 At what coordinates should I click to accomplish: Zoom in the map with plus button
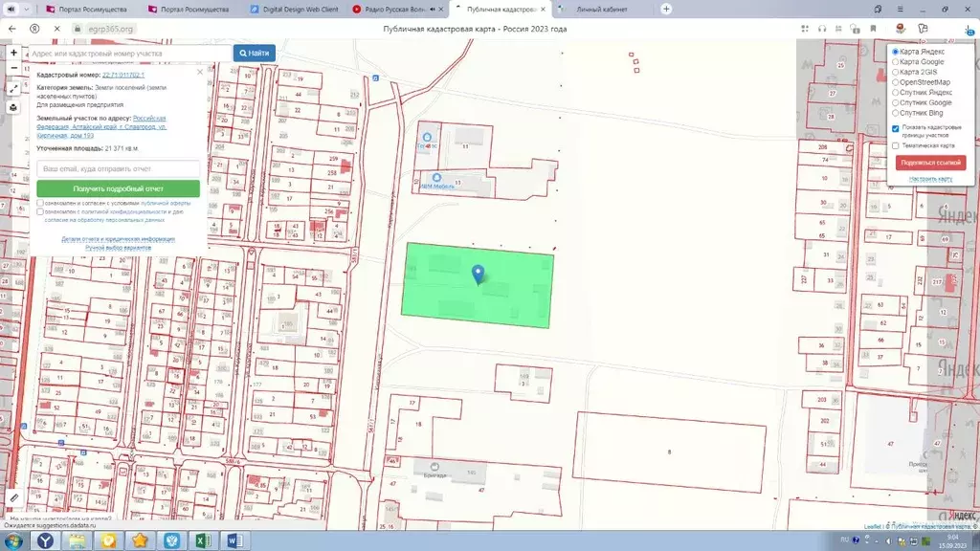(x=13, y=53)
